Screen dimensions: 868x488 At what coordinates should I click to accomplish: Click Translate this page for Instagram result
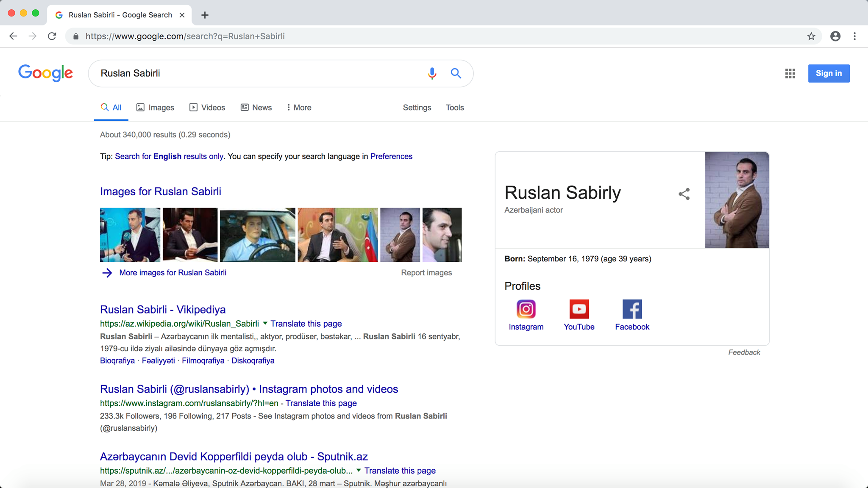tap(321, 403)
